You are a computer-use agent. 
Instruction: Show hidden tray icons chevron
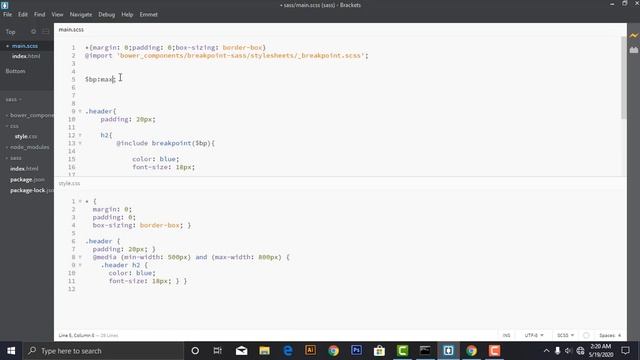coord(546,351)
